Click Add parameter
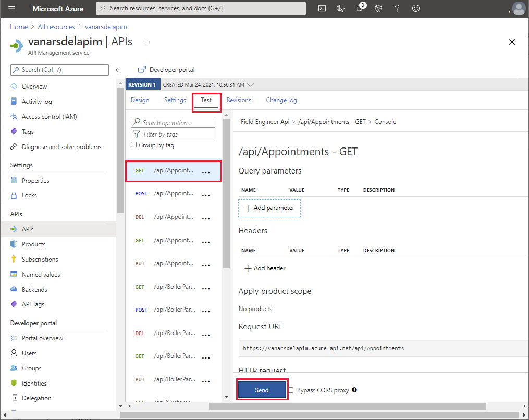Image resolution: width=529 pixels, height=420 pixels. click(x=269, y=208)
